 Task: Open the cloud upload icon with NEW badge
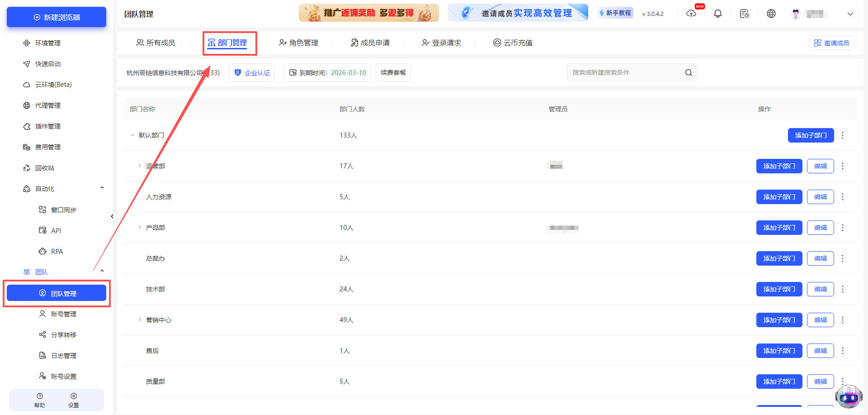point(691,14)
